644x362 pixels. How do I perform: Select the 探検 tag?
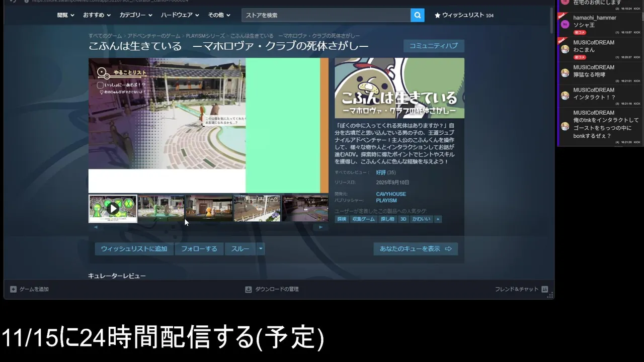pyautogui.click(x=342, y=219)
